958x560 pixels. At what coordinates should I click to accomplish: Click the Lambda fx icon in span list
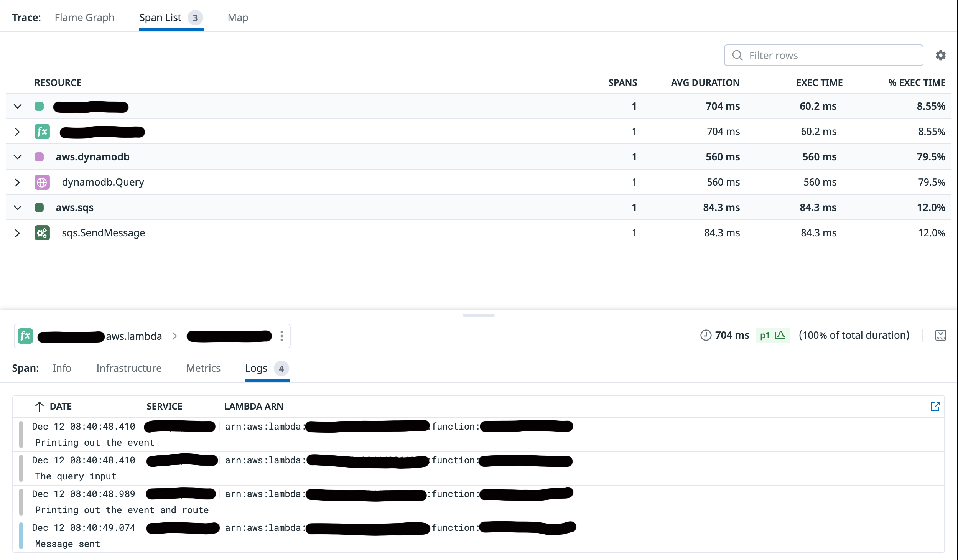(42, 132)
